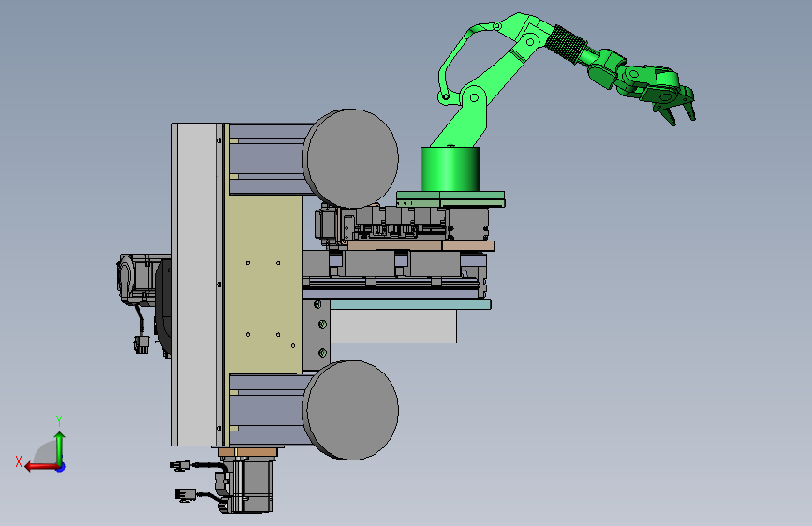Select the green cylindrical robot base
The height and width of the screenshot is (526, 812).
click(x=450, y=168)
